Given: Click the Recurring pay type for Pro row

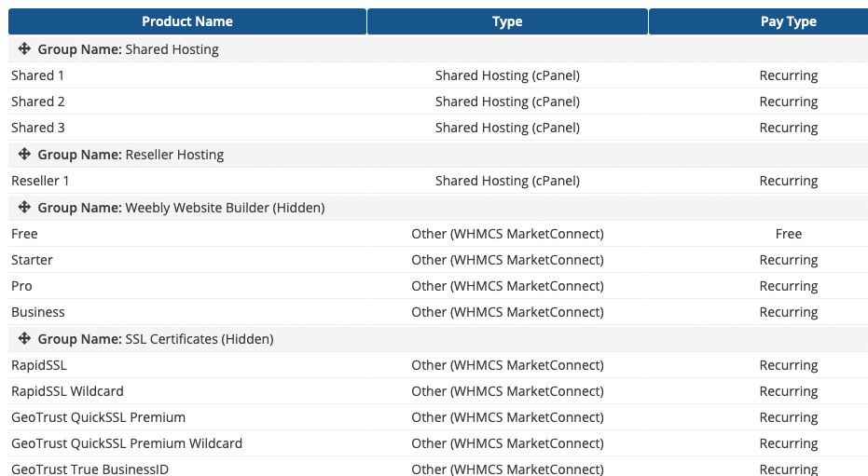Looking at the screenshot, I should click(789, 286).
